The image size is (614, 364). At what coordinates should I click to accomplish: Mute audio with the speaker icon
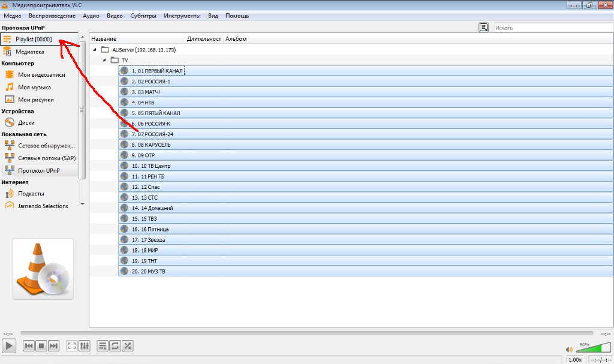[x=569, y=349]
